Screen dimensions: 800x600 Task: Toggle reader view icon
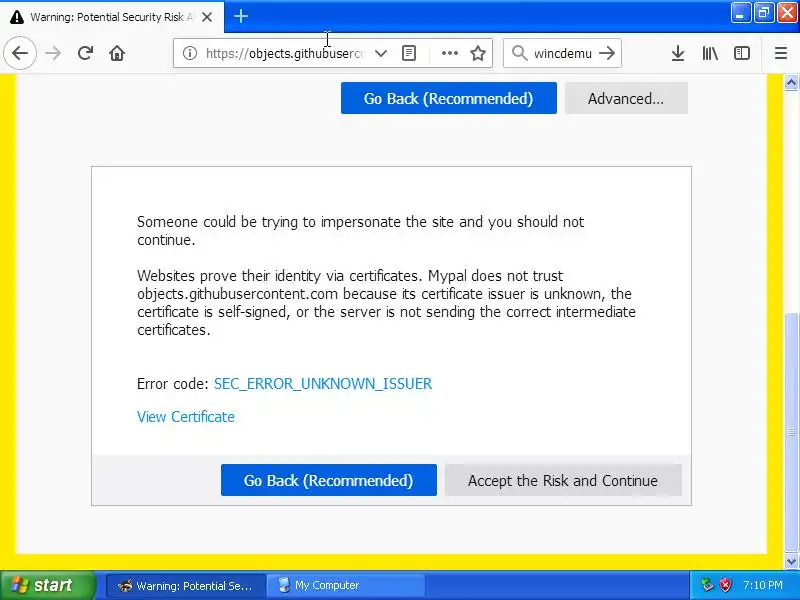point(409,53)
